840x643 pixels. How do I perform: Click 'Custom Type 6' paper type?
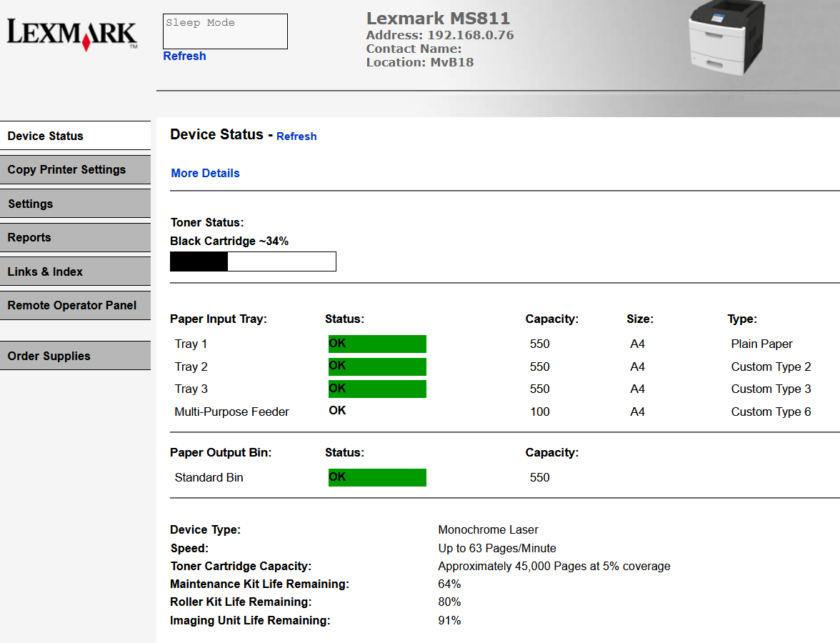click(x=771, y=412)
